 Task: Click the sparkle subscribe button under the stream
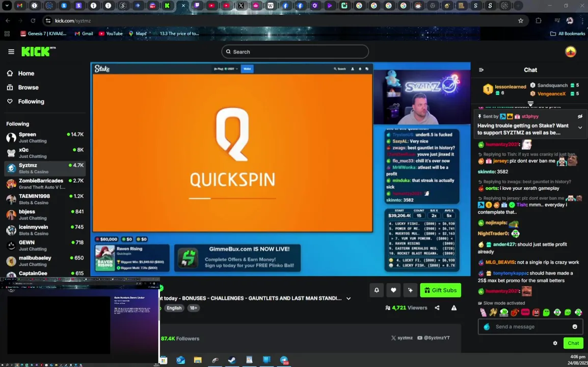[x=410, y=290]
